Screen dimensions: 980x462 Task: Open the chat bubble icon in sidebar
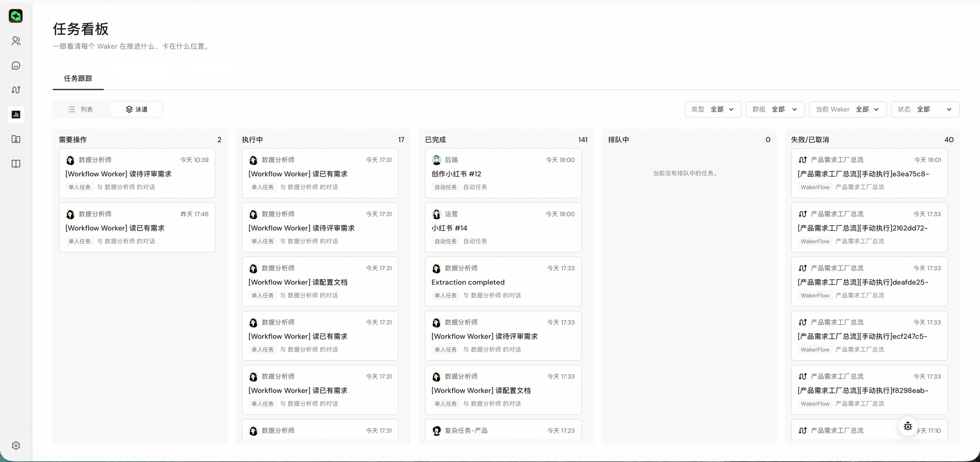(x=16, y=66)
